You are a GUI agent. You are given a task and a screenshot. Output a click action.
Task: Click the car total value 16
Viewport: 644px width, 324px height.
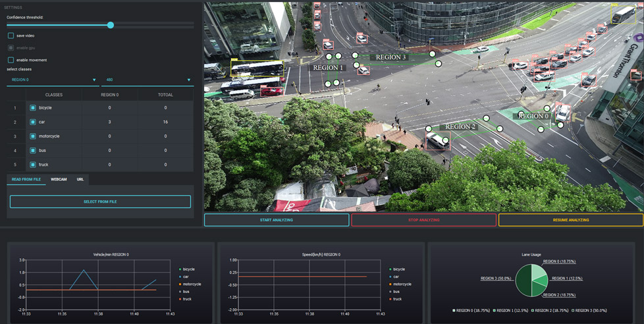point(165,122)
